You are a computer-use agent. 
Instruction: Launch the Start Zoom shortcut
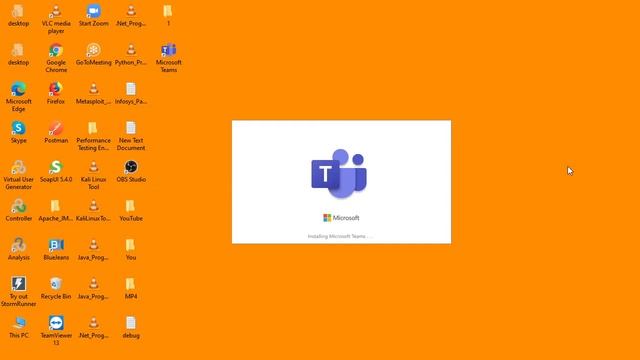tap(93, 16)
